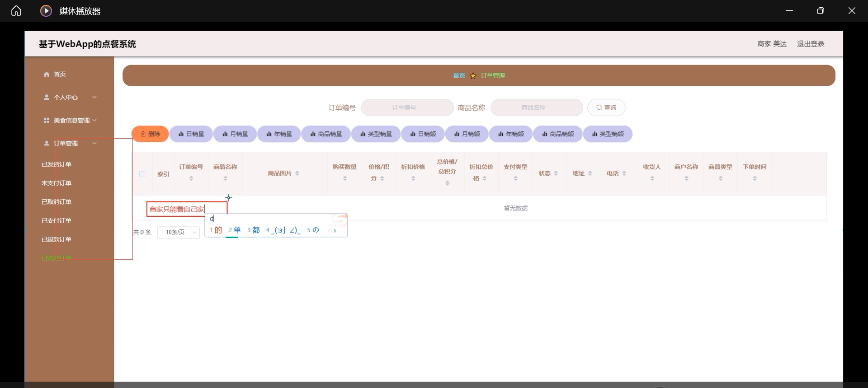
Task: Sort by 商品图片 column arrows
Action: point(297,173)
